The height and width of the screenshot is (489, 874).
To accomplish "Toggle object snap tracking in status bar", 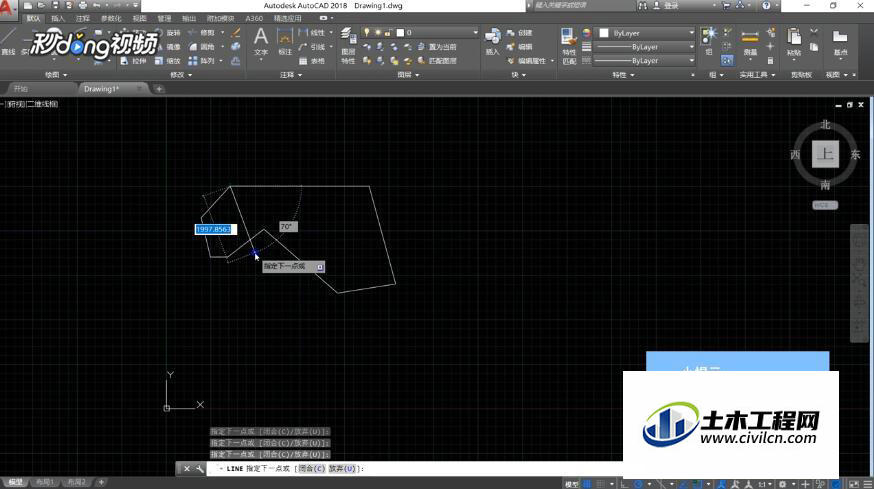I will [683, 484].
